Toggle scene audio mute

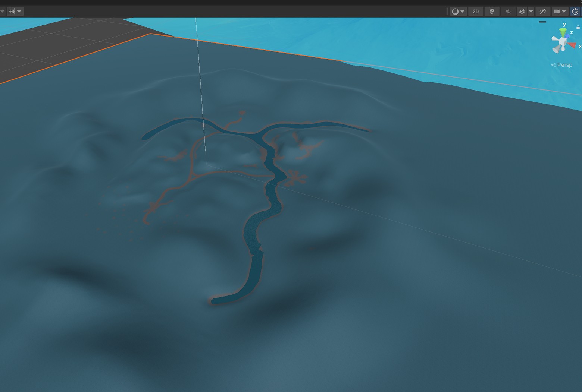508,11
